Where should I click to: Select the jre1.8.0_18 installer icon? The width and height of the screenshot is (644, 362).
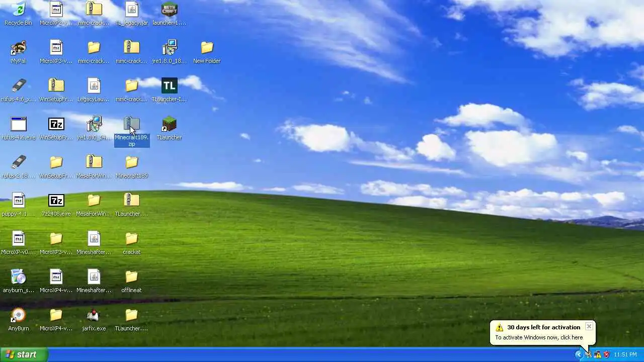(169, 48)
